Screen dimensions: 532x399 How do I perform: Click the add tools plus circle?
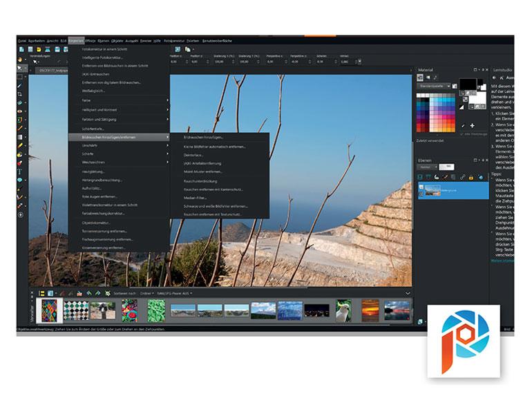[x=20, y=215]
